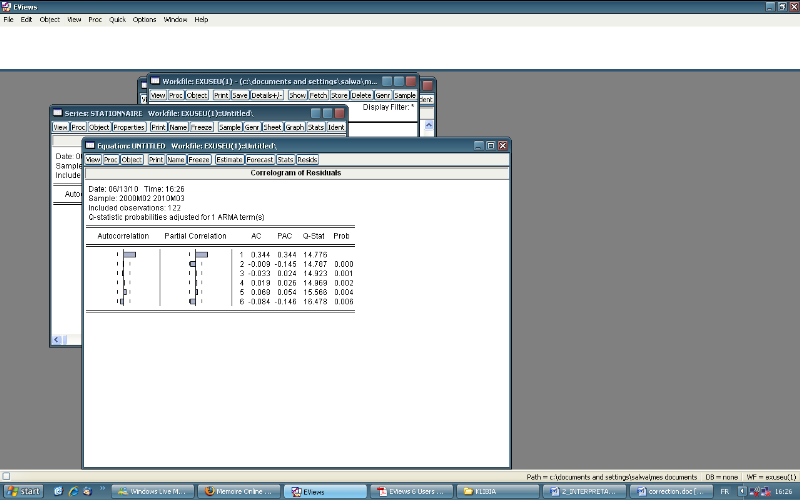Switch to Sheet in the Series window
800x500 pixels.
(x=272, y=127)
